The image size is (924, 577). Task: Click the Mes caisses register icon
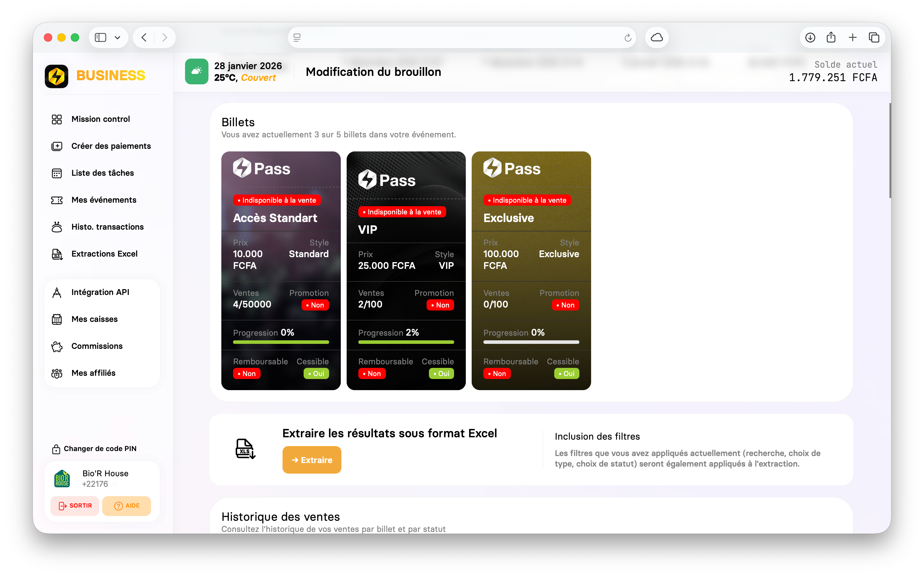click(57, 320)
